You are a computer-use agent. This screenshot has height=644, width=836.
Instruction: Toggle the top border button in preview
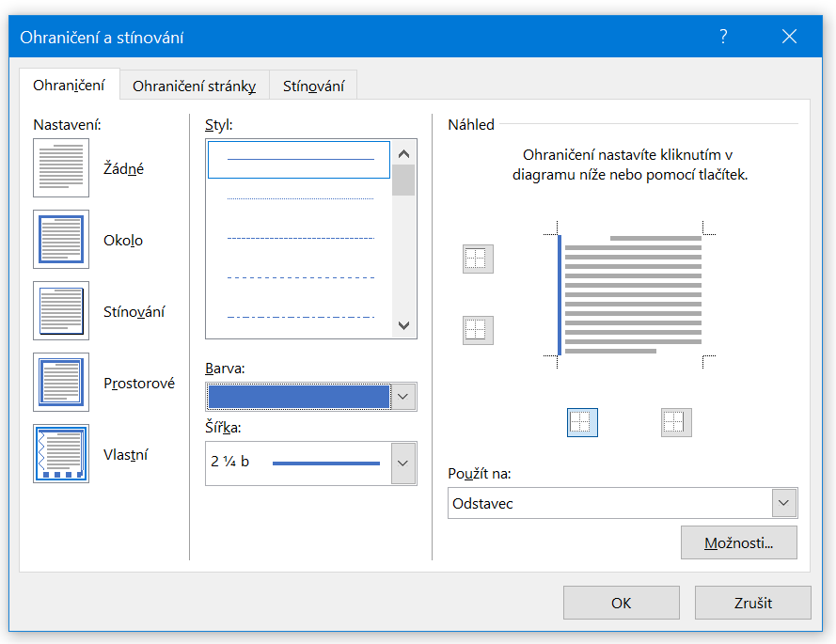tap(478, 259)
